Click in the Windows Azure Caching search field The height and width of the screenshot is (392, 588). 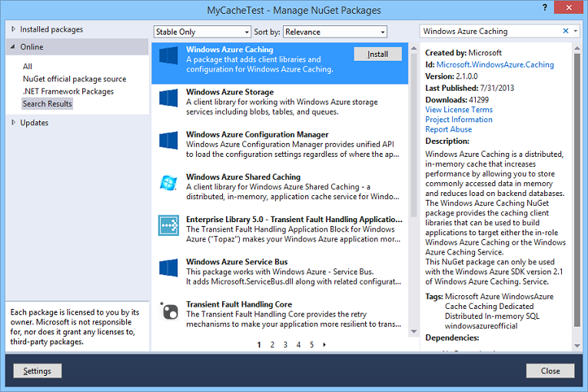491,32
